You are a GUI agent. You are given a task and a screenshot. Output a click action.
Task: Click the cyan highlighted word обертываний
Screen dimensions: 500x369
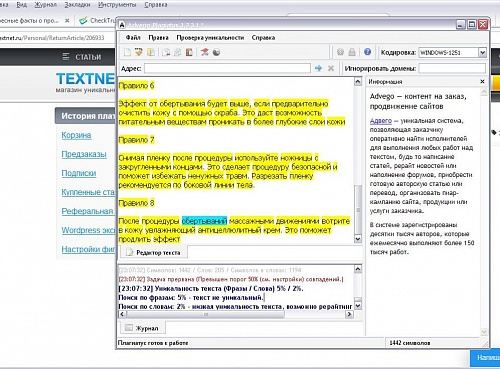point(204,221)
